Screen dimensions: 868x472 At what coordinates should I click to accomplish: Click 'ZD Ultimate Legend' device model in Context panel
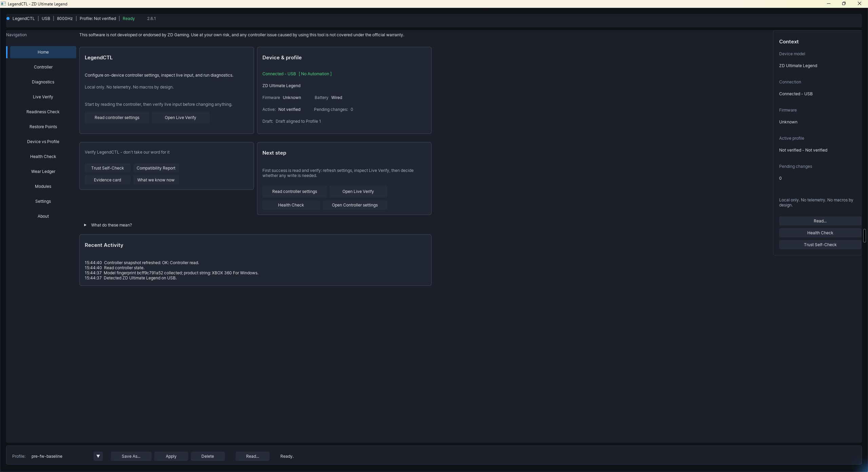798,66
